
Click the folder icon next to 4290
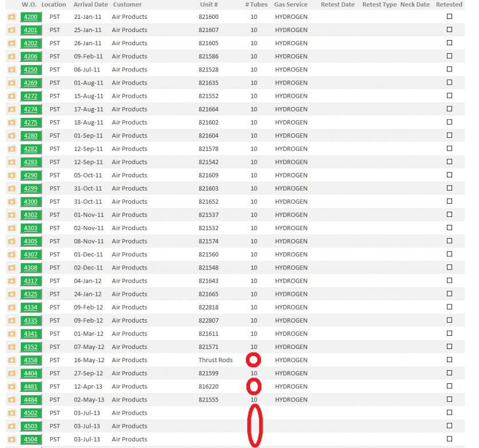click(12, 175)
